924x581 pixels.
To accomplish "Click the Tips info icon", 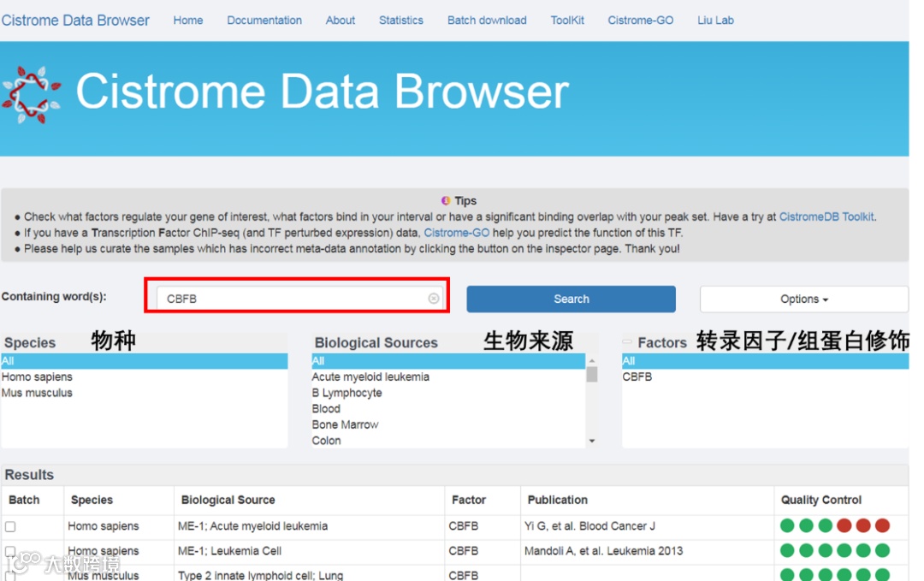I will (x=446, y=201).
